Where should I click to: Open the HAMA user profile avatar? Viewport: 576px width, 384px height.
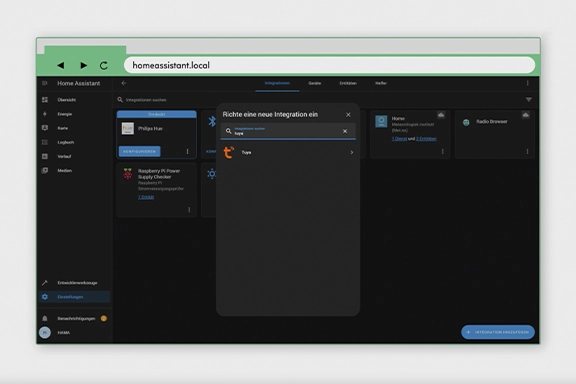[45, 333]
